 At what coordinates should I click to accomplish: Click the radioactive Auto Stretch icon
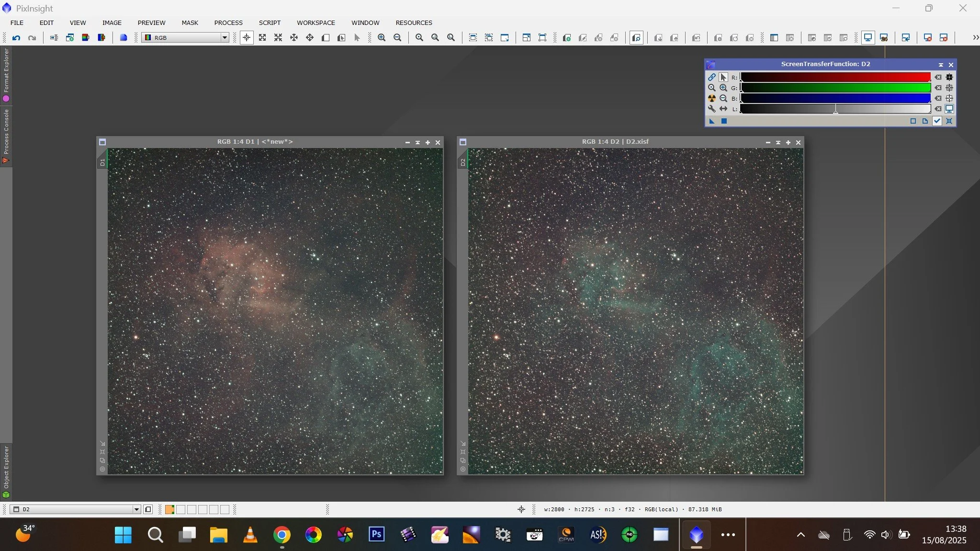pyautogui.click(x=712, y=98)
